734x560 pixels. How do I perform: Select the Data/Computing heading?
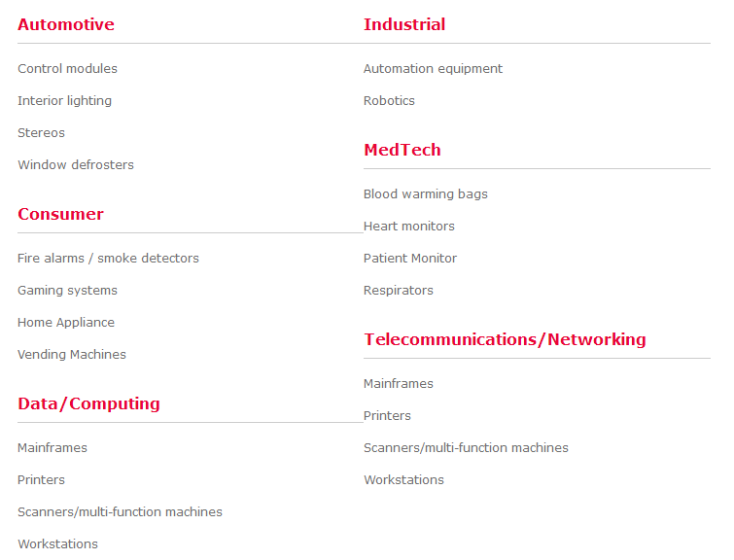[88, 403]
